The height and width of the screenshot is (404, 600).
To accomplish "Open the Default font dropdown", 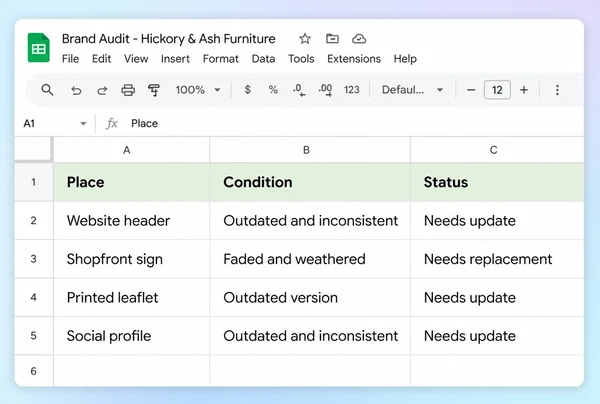I will click(412, 90).
